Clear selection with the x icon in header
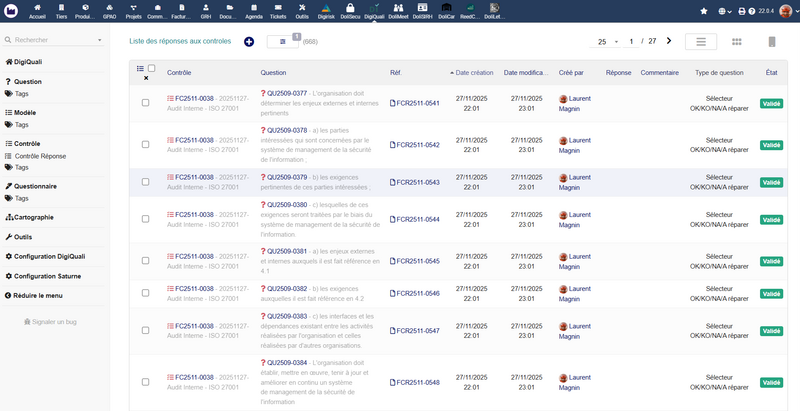This screenshot has height=411, width=800. pos(146,78)
